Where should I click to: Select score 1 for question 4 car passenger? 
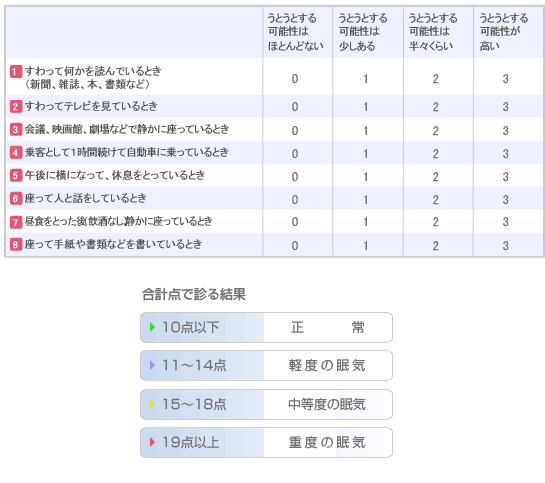(x=366, y=154)
